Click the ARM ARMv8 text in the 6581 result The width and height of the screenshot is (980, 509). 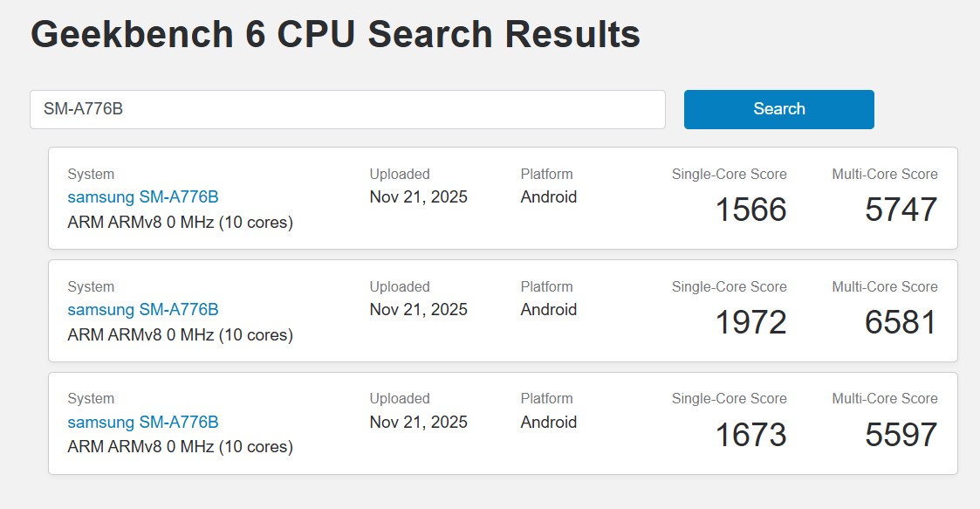180,335
